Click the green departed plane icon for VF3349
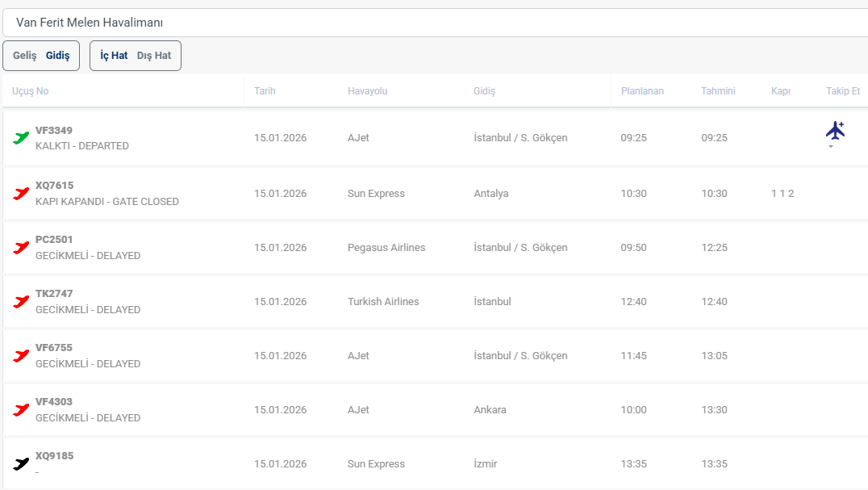The width and height of the screenshot is (868, 490). pyautogui.click(x=21, y=138)
